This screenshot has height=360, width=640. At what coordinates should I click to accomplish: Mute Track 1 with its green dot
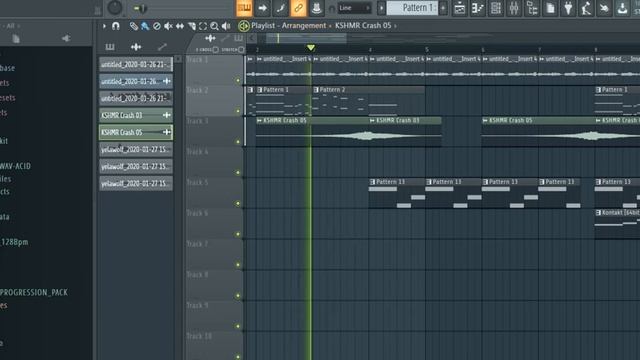point(238,80)
